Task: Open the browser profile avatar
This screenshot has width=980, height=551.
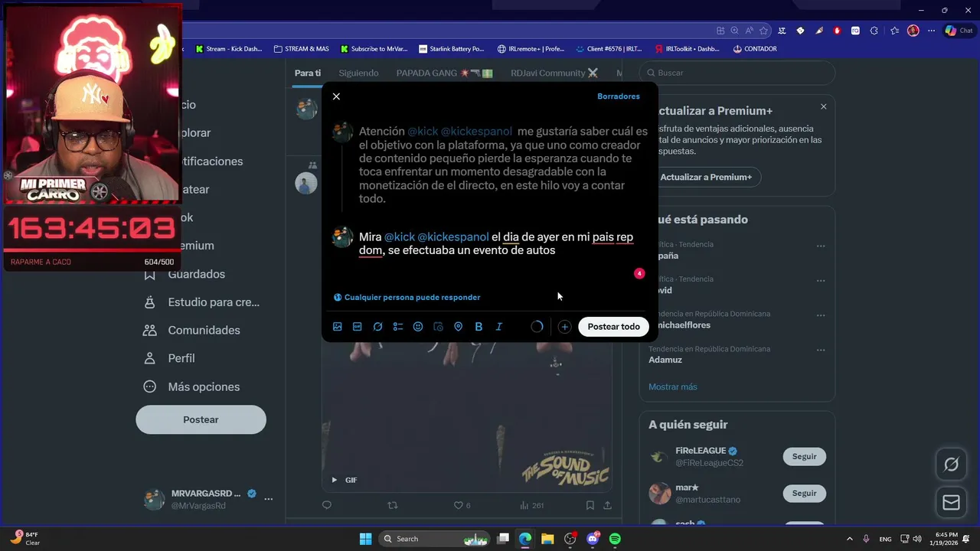Action: [913, 31]
